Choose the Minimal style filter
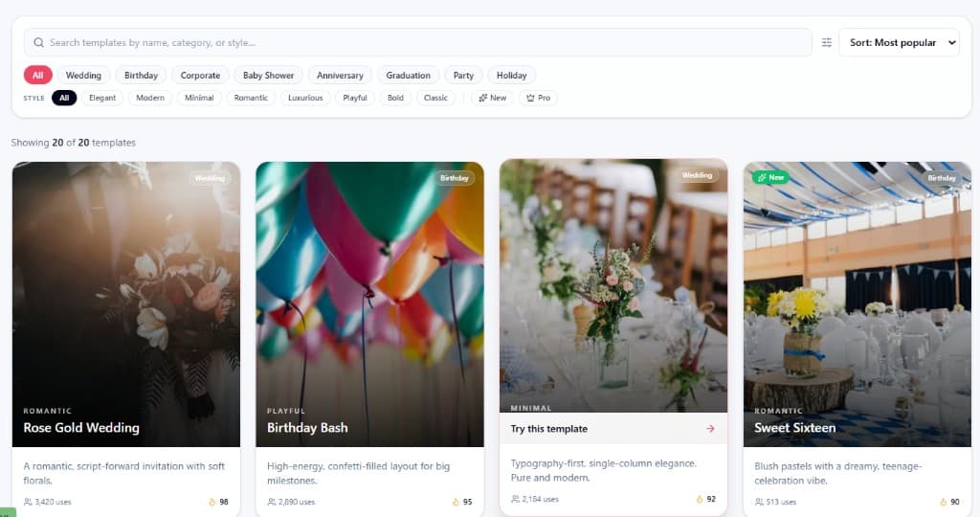 click(x=199, y=98)
